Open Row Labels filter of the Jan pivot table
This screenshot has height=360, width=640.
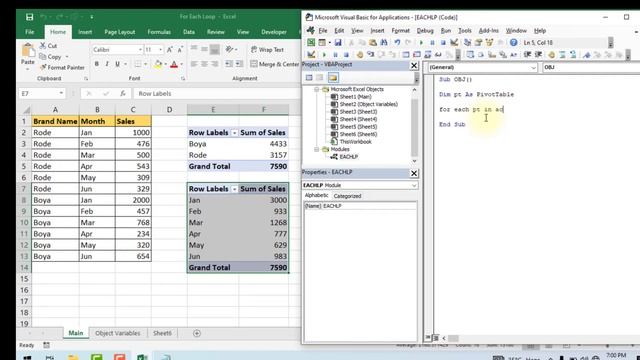pos(234,189)
